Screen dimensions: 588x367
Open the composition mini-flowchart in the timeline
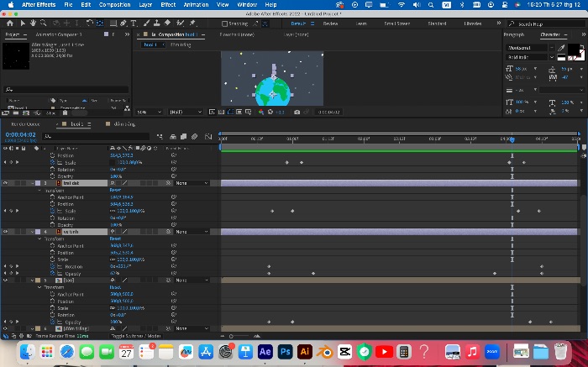(x=160, y=137)
